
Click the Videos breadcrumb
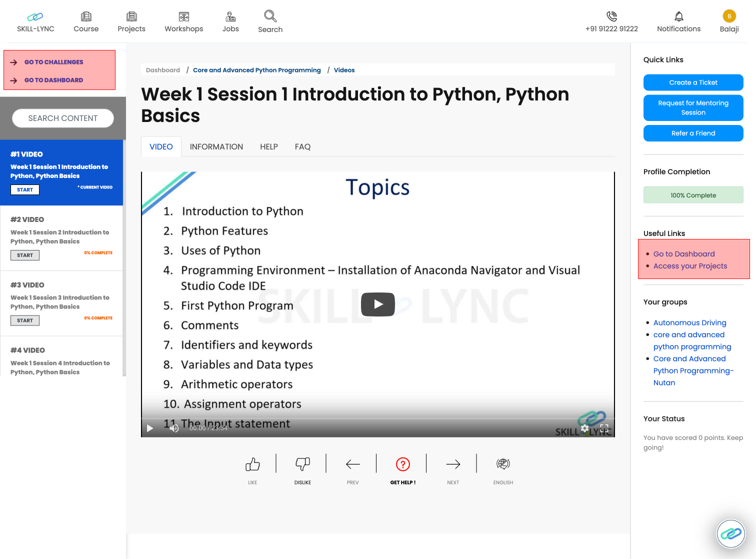(x=344, y=70)
